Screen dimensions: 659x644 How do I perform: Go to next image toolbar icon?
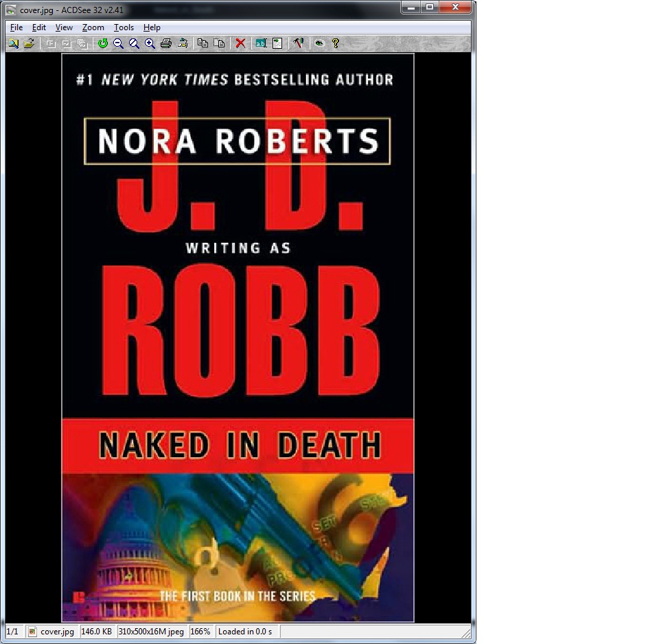point(67,43)
